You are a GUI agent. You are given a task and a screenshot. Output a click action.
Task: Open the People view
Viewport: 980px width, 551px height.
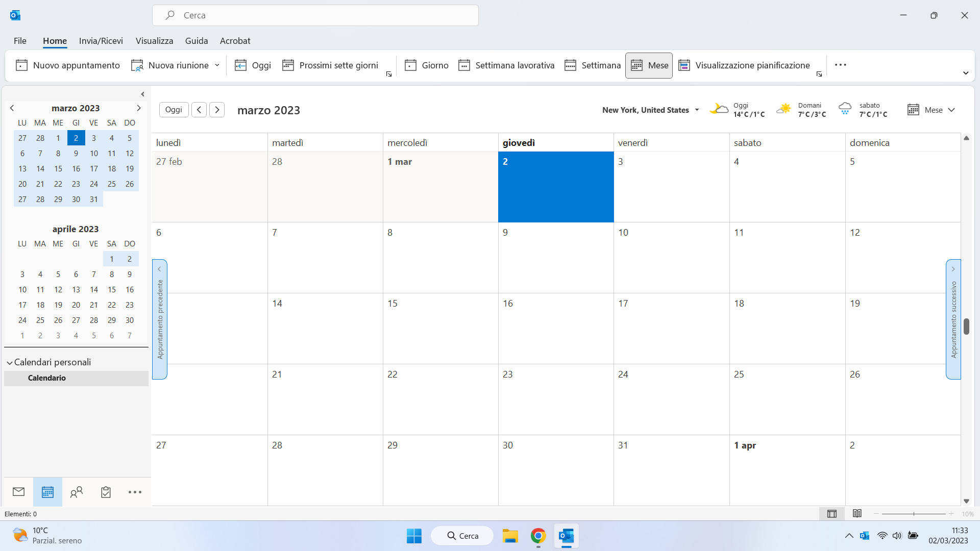click(77, 492)
